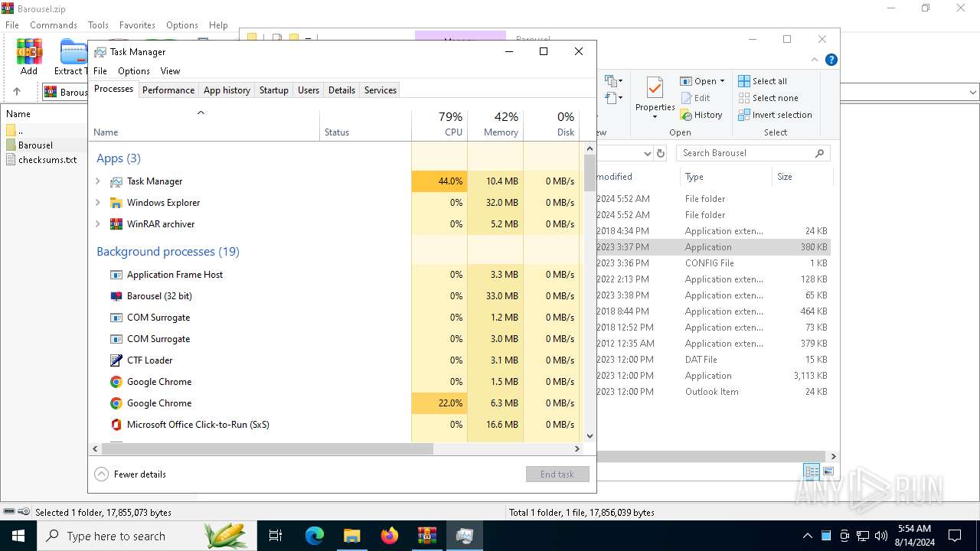Click History in the Explorer ribbon
Image resolution: width=980 pixels, height=551 pixels.
tap(701, 115)
